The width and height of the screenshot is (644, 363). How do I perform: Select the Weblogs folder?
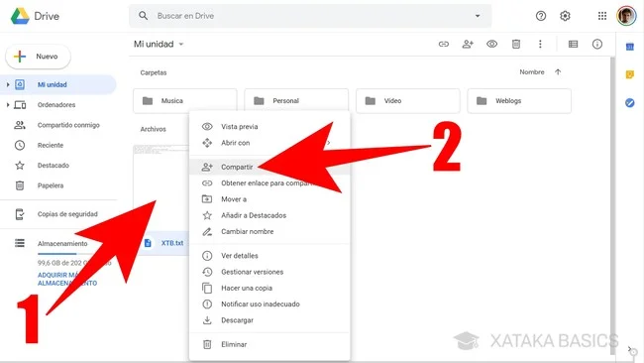point(519,101)
